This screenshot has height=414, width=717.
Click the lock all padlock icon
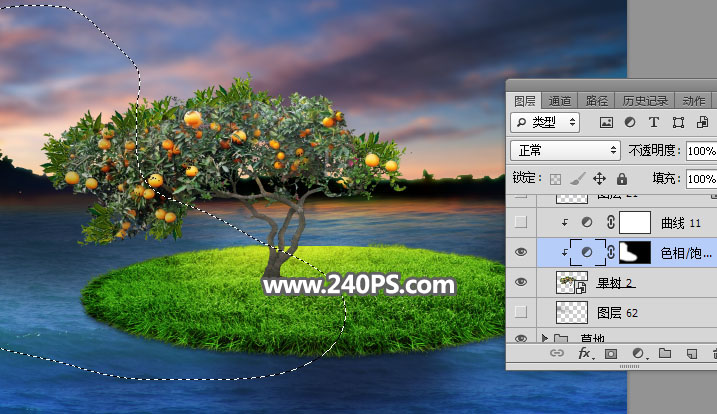(621, 179)
